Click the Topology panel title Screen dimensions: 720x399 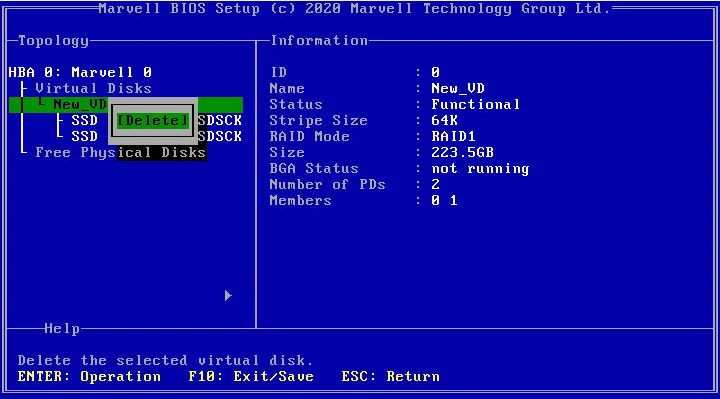click(x=53, y=41)
